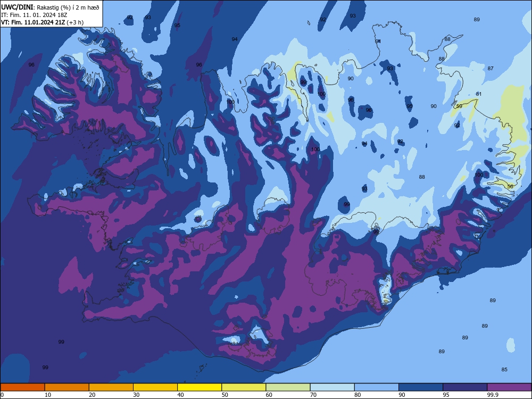Pick the bright yellow 40–50 legend swatch

click(x=199, y=387)
